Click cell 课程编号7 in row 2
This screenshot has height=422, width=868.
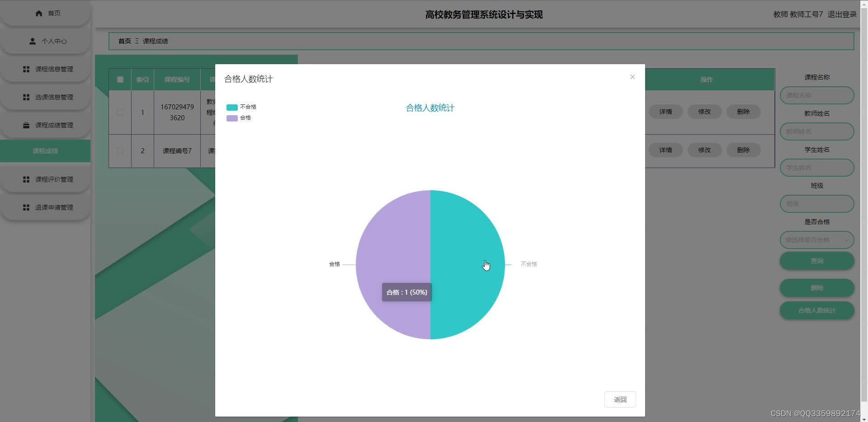[x=177, y=151]
